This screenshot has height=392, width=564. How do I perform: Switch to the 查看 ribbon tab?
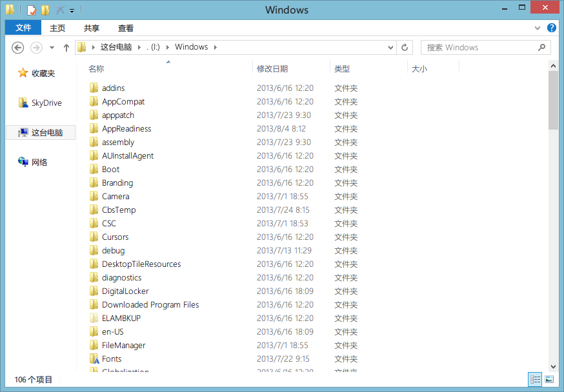click(125, 28)
